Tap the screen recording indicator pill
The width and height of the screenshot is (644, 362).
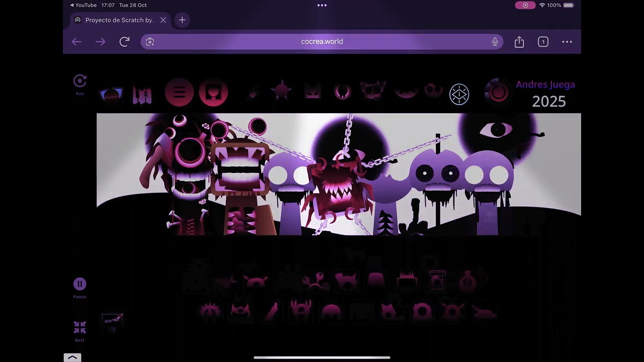(525, 5)
